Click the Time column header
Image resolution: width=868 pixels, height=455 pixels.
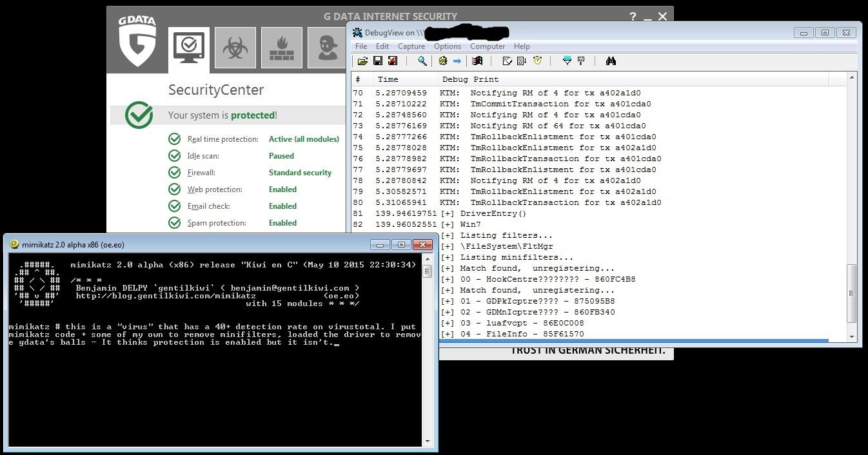pyautogui.click(x=406, y=79)
